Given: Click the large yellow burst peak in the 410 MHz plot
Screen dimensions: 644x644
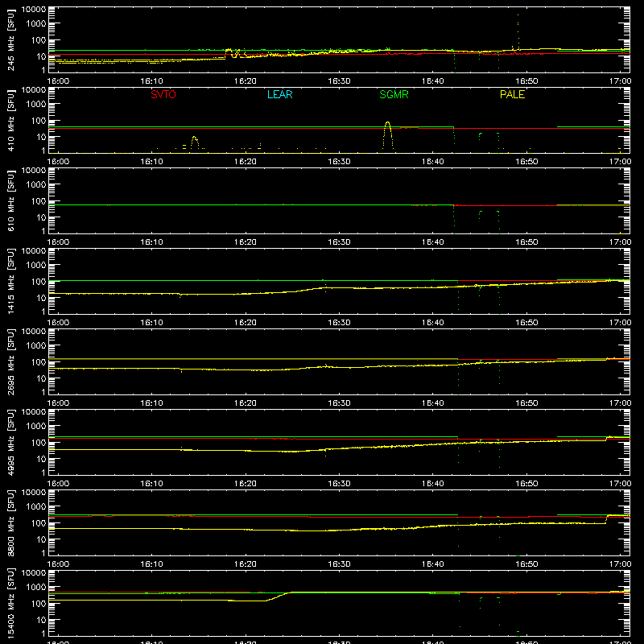Looking at the screenshot, I should [387, 123].
